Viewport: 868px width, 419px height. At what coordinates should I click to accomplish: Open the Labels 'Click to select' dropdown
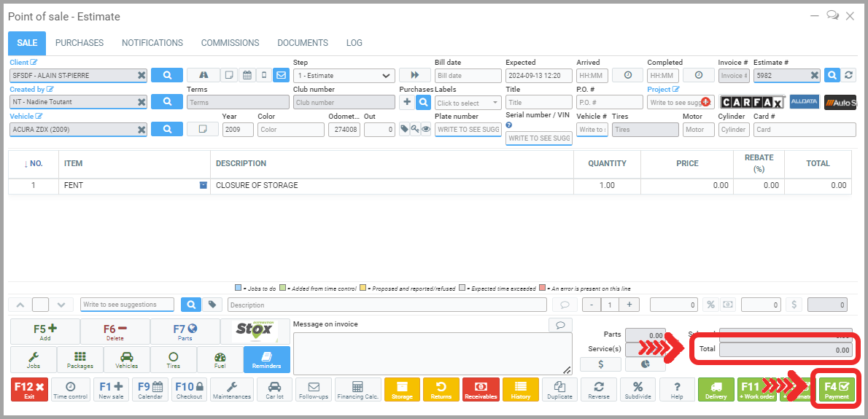point(468,103)
